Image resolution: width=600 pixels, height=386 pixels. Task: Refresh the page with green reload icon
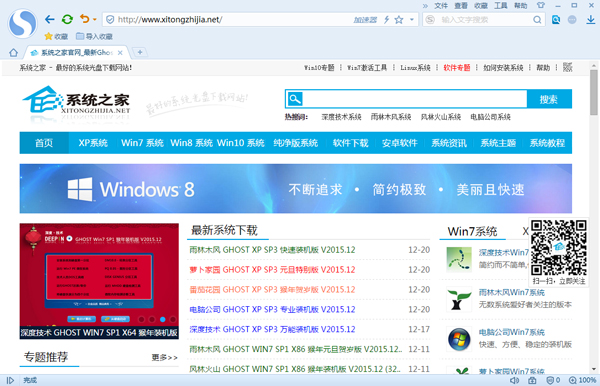[x=67, y=19]
